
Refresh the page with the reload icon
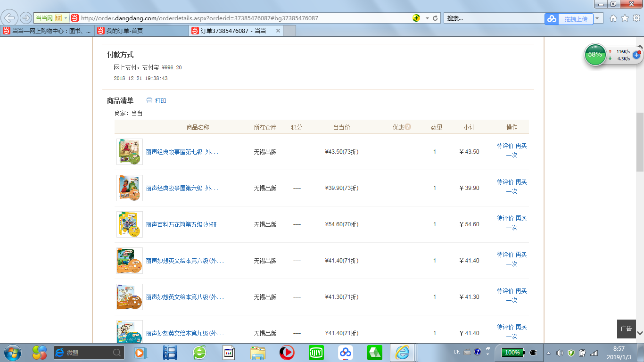click(435, 18)
